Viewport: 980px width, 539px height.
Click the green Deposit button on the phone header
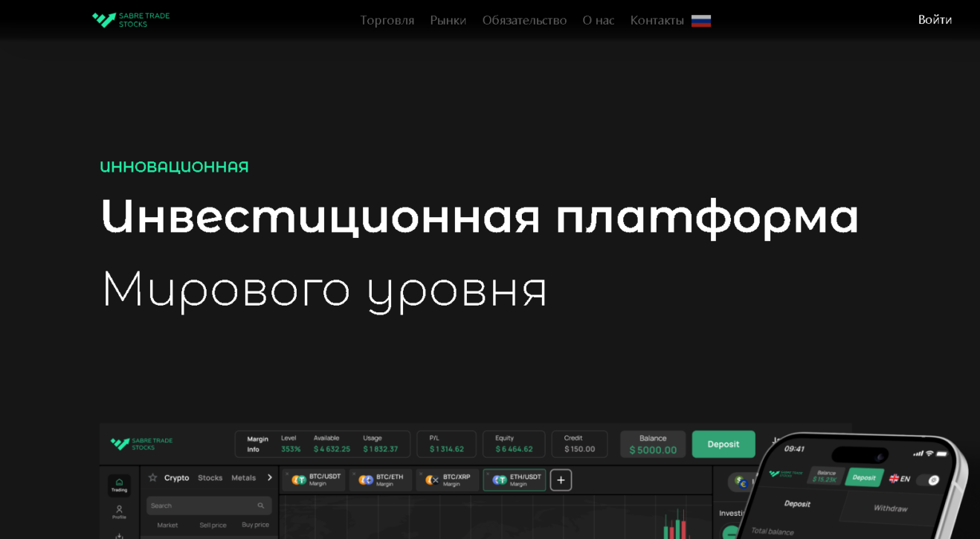[864, 477]
